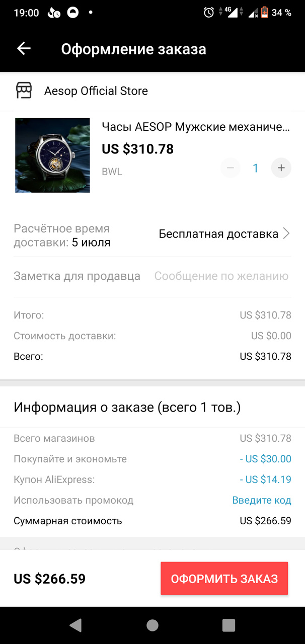Select the Купон AliExpress discount amount
305x644 pixels.
pyautogui.click(x=265, y=479)
